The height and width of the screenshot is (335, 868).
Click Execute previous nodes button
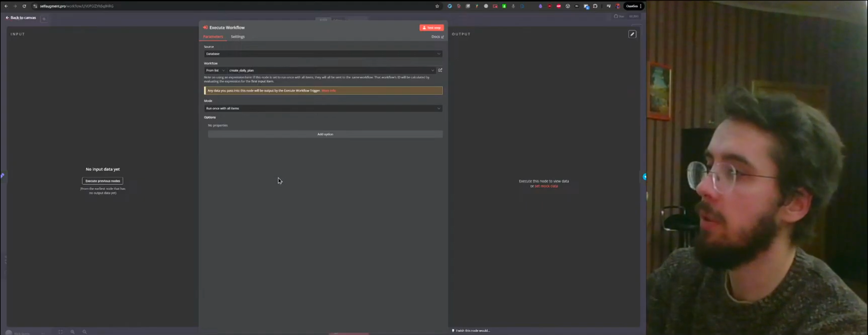click(102, 181)
